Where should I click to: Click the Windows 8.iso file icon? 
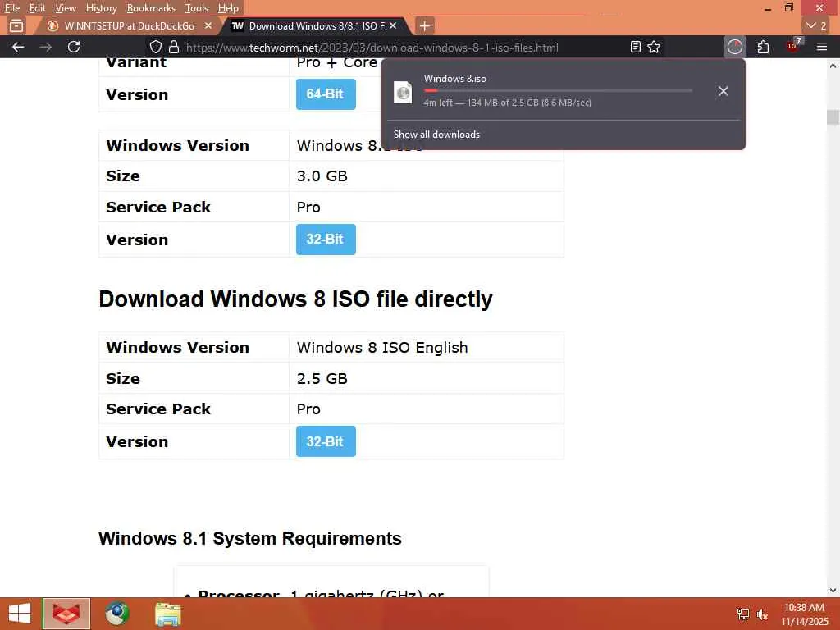click(x=403, y=92)
